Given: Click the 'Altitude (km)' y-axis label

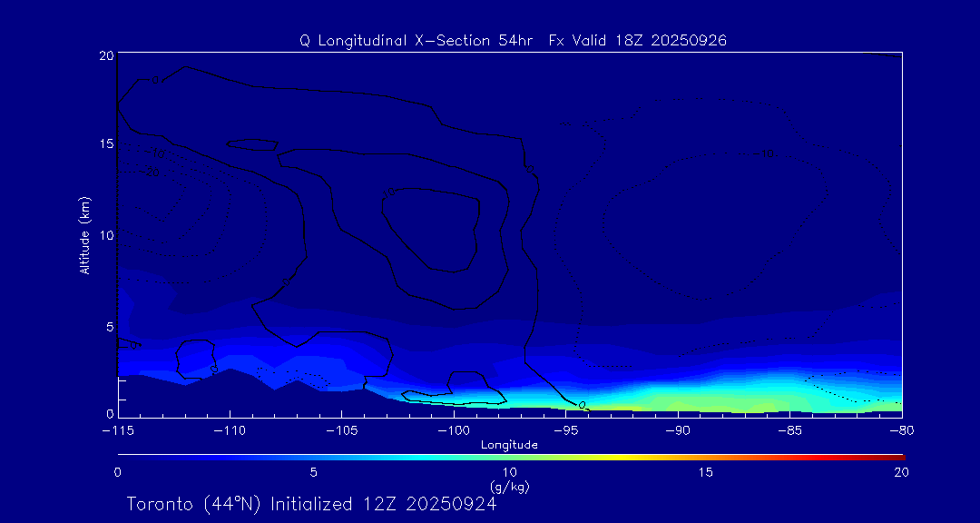Looking at the screenshot, I should click(x=84, y=235).
